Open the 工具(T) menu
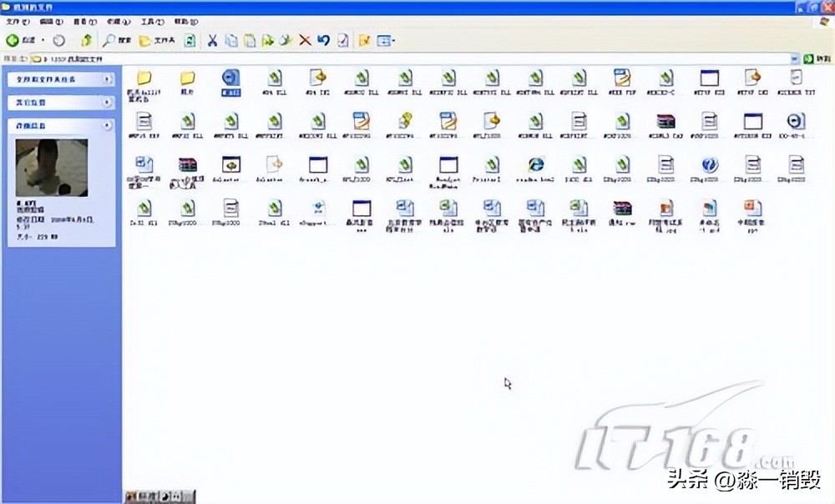The height and width of the screenshot is (504, 835). (152, 22)
